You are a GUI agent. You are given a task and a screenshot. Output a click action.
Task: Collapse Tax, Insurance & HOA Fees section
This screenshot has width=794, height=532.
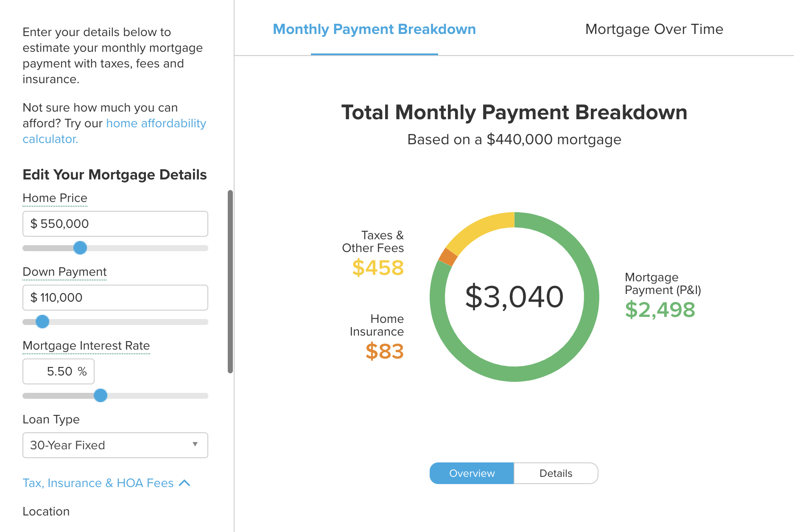point(98,483)
